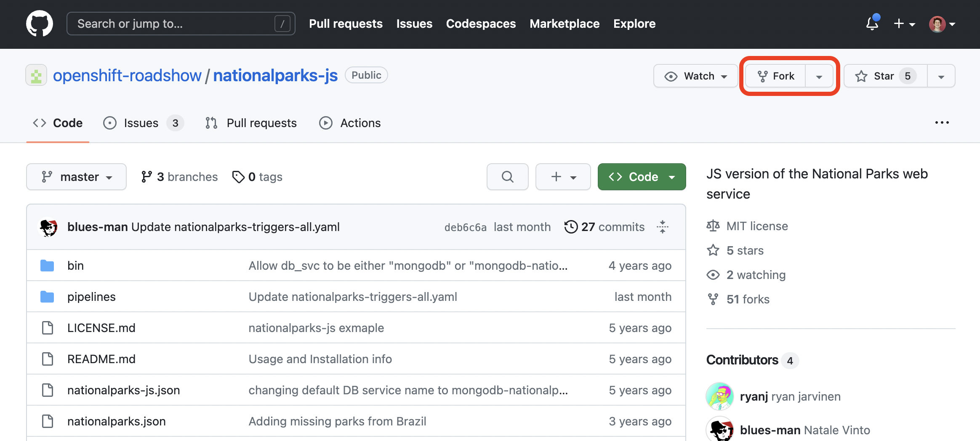Viewport: 980px width, 441px height.
Task: View the 51 forks link
Action: [x=748, y=299]
